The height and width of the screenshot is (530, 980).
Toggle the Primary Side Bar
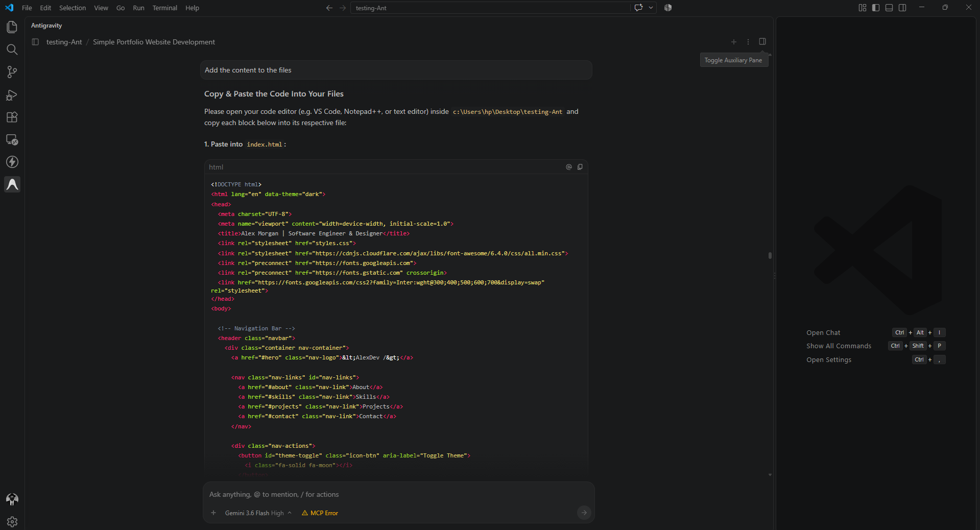pyautogui.click(x=876, y=8)
